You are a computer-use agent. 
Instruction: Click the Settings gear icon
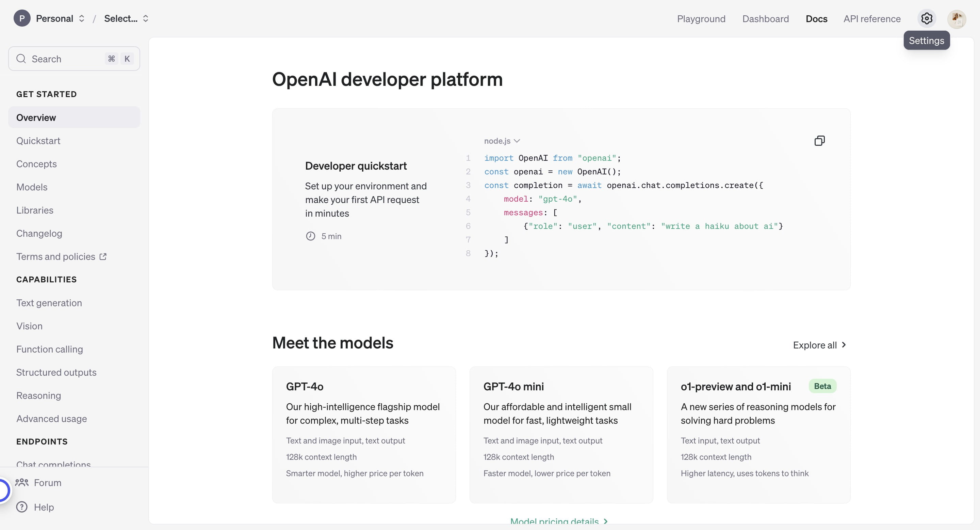tap(926, 19)
